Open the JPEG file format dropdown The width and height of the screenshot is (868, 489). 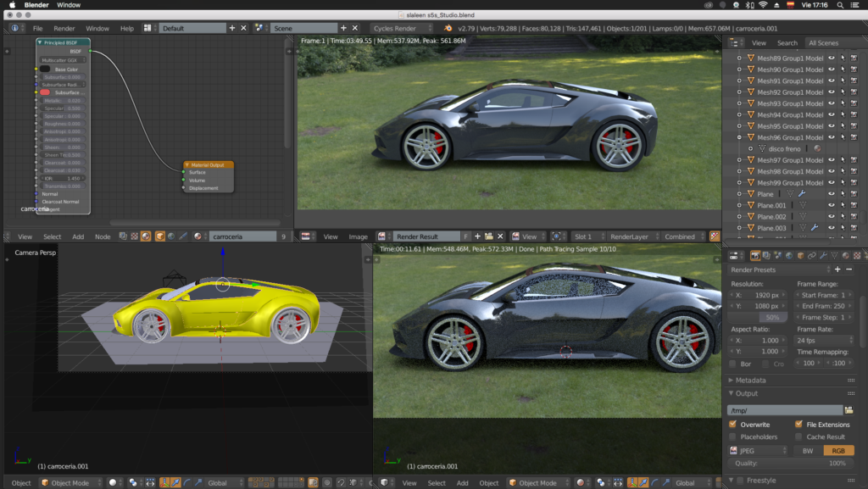click(755, 450)
